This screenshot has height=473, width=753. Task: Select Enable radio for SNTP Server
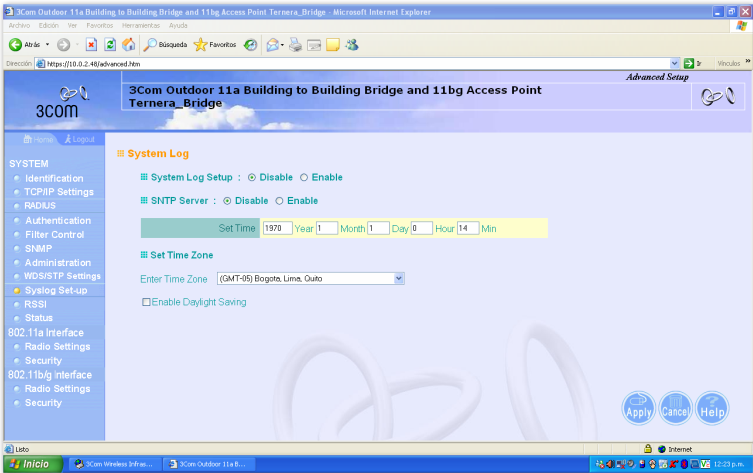(x=280, y=200)
